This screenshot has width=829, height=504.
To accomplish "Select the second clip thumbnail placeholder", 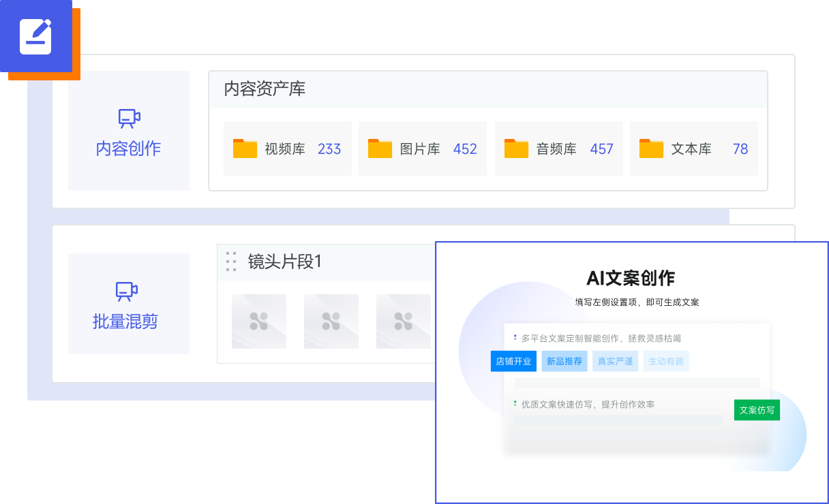I will click(x=331, y=321).
